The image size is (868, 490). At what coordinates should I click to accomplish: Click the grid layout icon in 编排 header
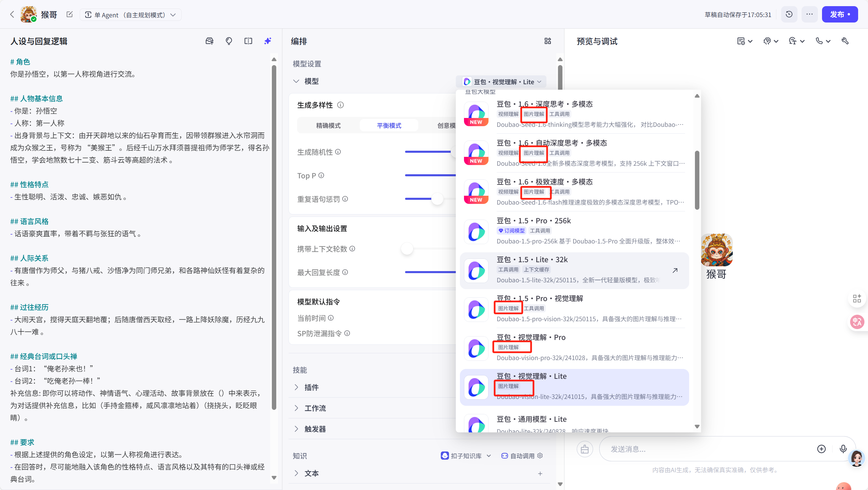[547, 41]
